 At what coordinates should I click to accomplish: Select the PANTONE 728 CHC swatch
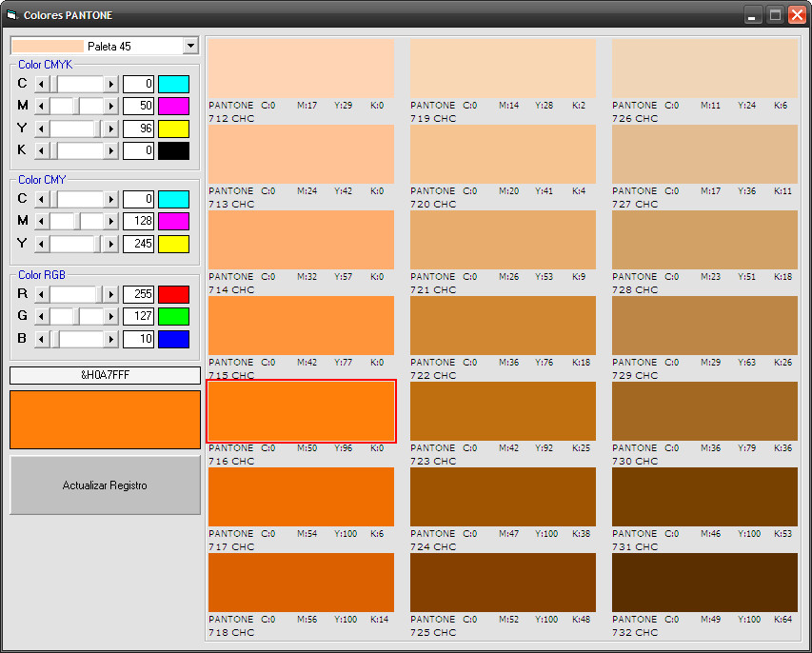click(x=704, y=240)
